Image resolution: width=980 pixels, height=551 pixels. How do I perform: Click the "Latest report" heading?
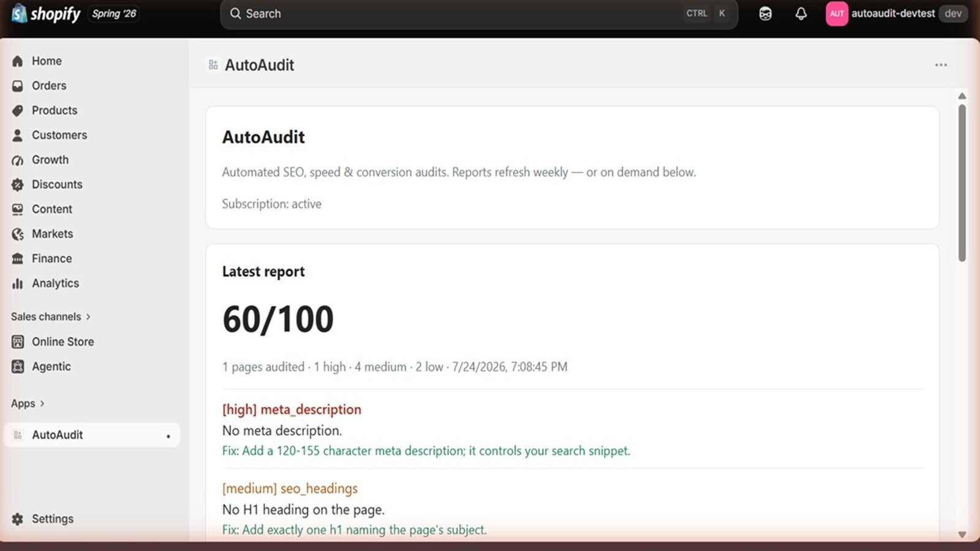[263, 272]
